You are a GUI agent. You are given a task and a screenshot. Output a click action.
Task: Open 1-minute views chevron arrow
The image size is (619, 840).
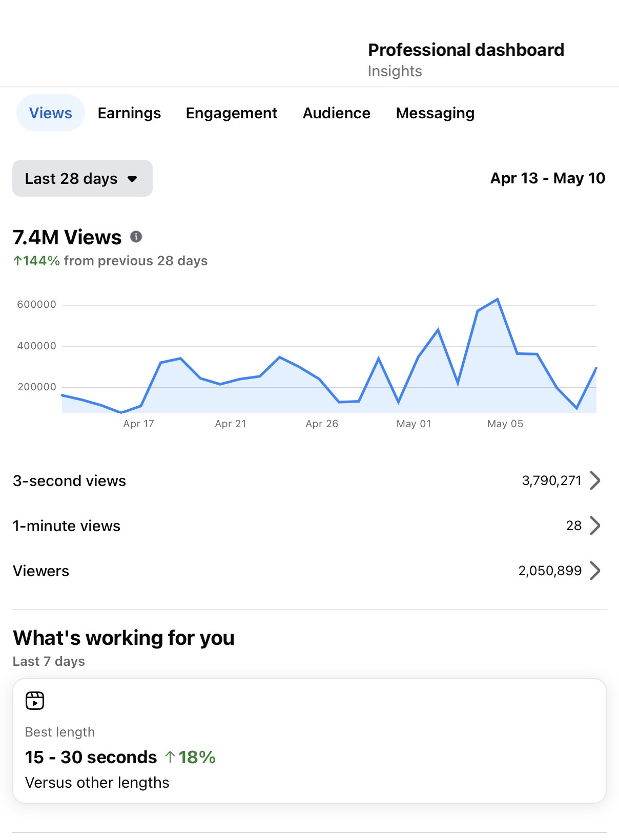click(595, 526)
